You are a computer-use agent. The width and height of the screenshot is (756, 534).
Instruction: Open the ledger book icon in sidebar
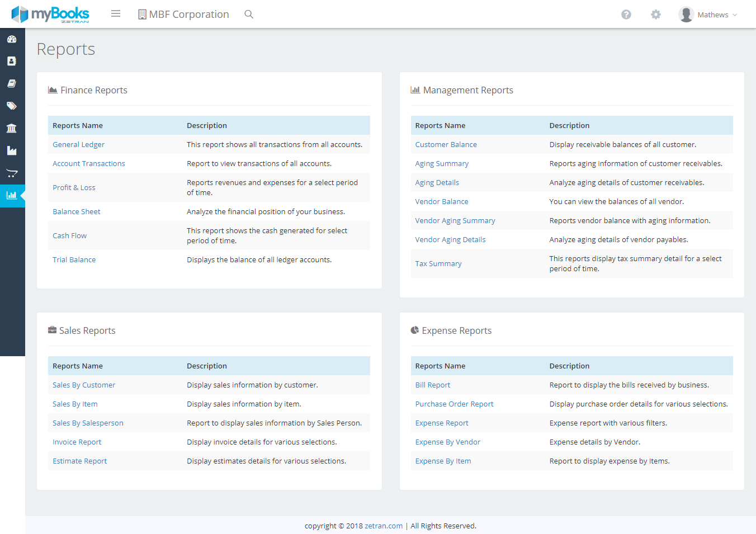click(12, 83)
